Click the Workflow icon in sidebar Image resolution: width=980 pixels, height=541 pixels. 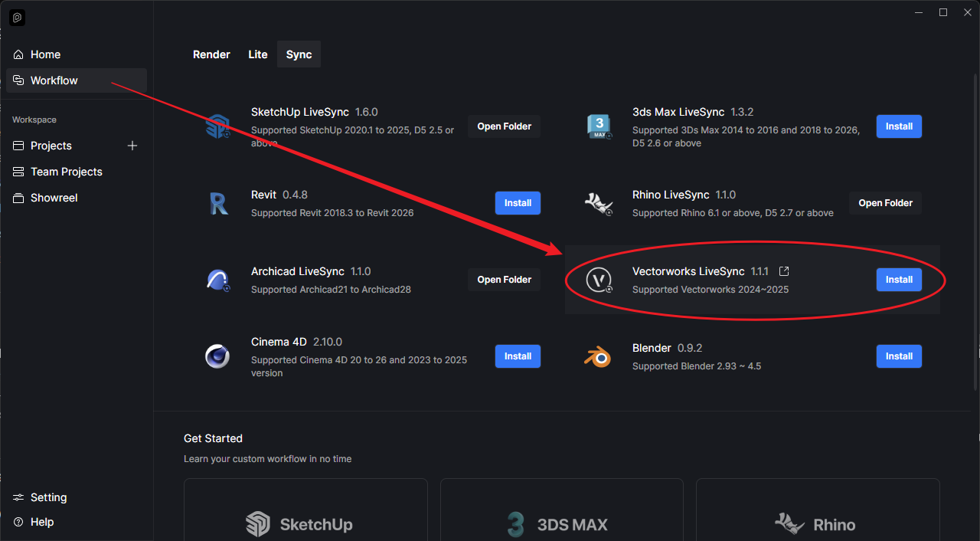pyautogui.click(x=18, y=80)
